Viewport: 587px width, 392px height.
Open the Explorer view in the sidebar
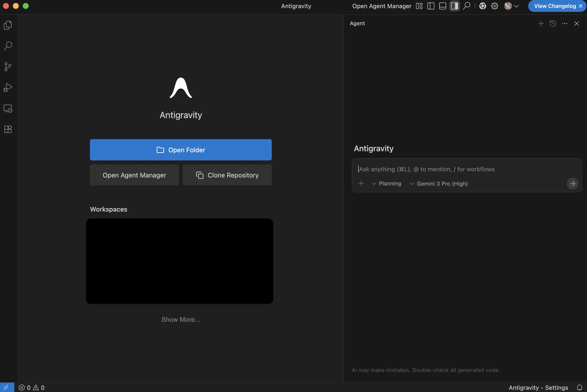click(8, 25)
